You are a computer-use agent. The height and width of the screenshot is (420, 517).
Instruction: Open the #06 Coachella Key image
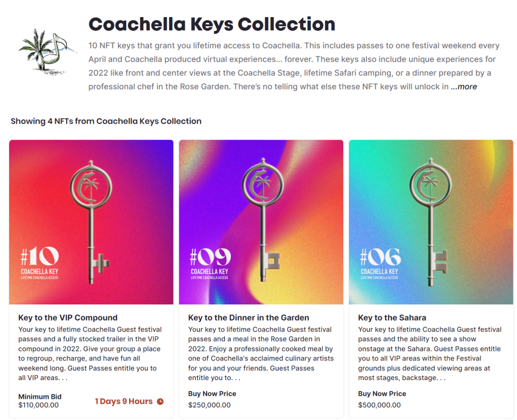click(x=431, y=222)
